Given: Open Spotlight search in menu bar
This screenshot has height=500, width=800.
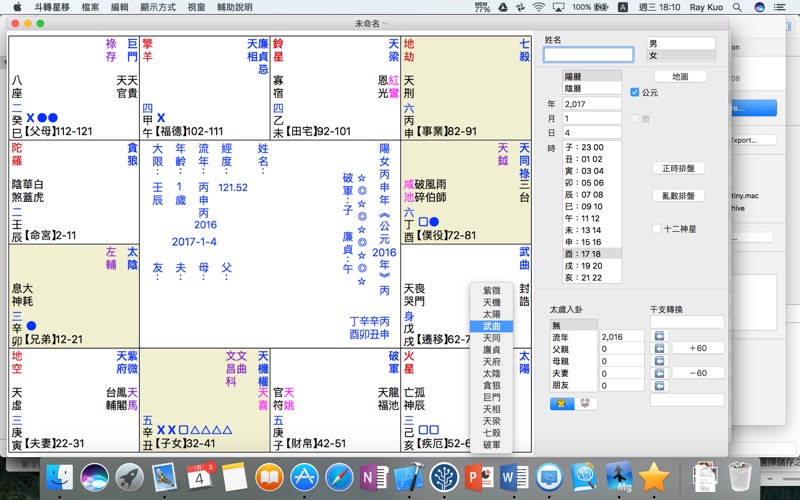Looking at the screenshot, I should pyautogui.click(x=739, y=7).
